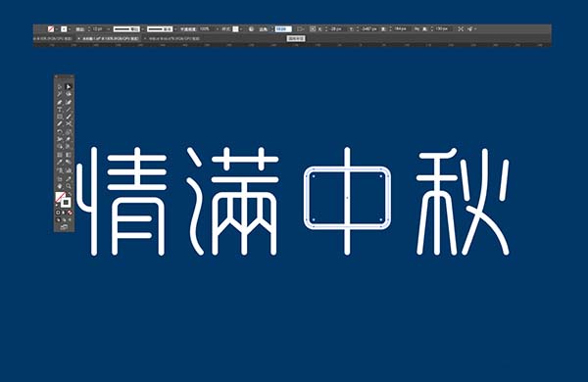The image size is (588, 382).
Task: Open stroke color dropdown in control bar
Action: coord(70,28)
